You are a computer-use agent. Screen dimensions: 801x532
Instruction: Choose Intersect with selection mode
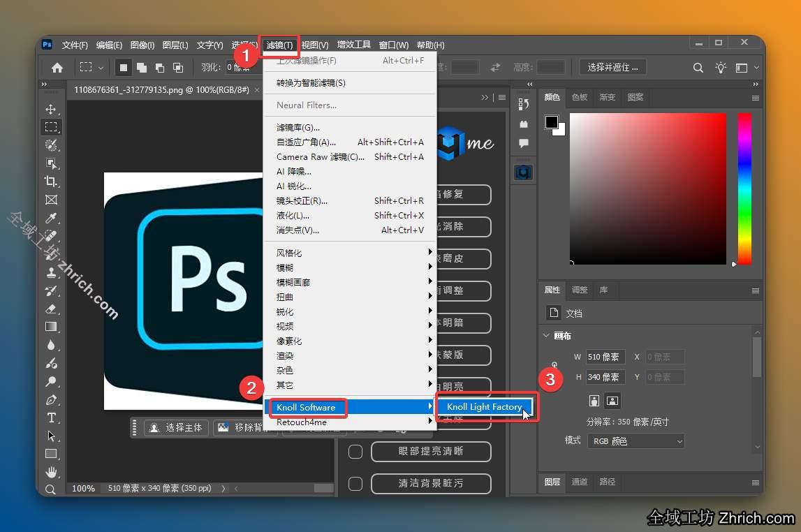(x=178, y=68)
